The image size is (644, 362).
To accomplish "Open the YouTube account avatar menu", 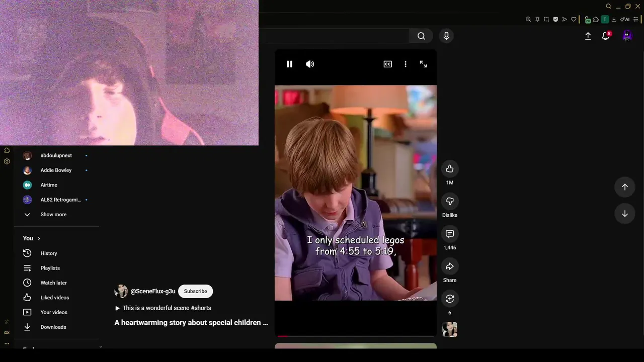I will click(x=627, y=36).
